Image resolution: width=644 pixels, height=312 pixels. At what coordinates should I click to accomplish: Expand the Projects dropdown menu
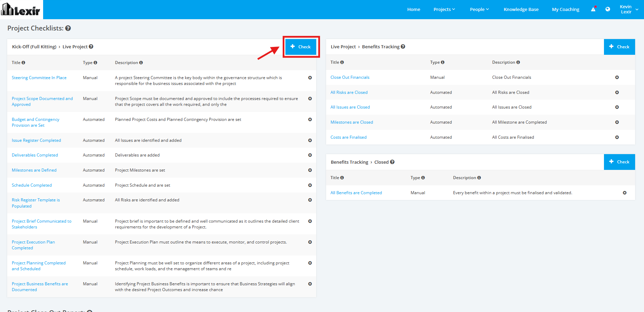(444, 9)
